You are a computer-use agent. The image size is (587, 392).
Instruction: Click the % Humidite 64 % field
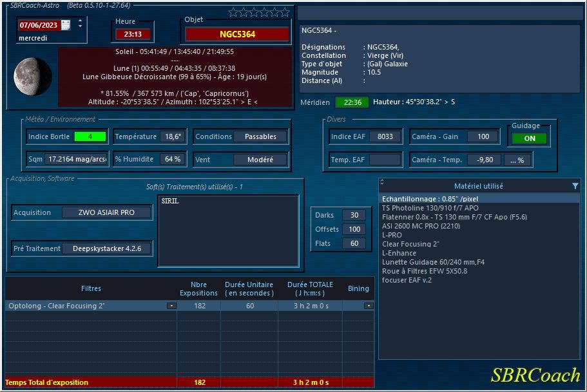click(173, 159)
